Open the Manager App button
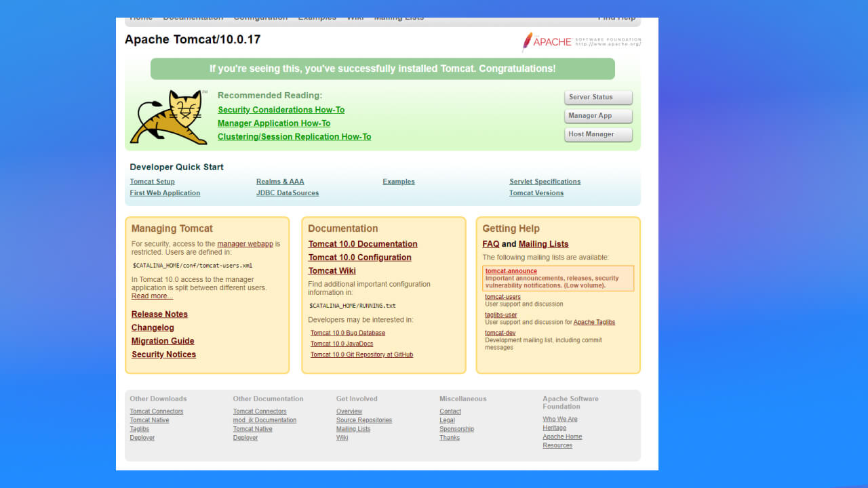 (598, 116)
